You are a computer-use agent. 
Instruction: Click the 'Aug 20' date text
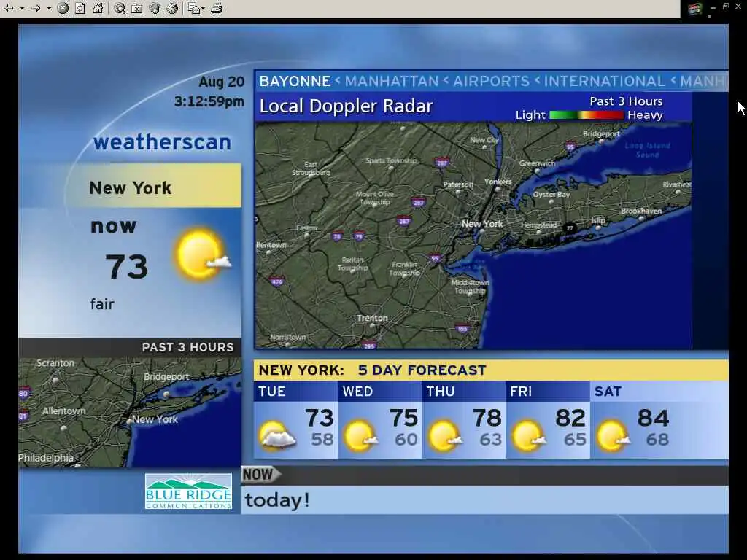[x=222, y=82]
